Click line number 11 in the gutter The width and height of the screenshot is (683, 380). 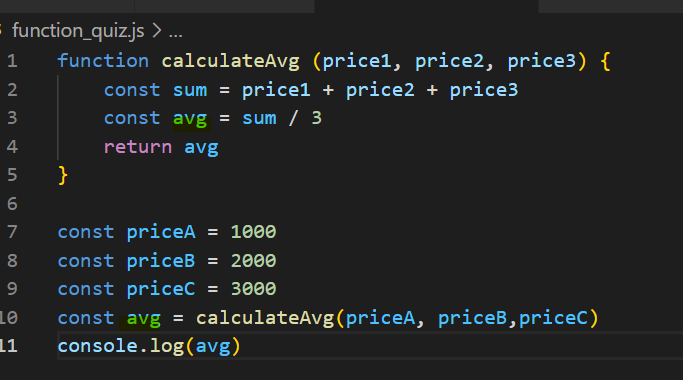coord(9,346)
